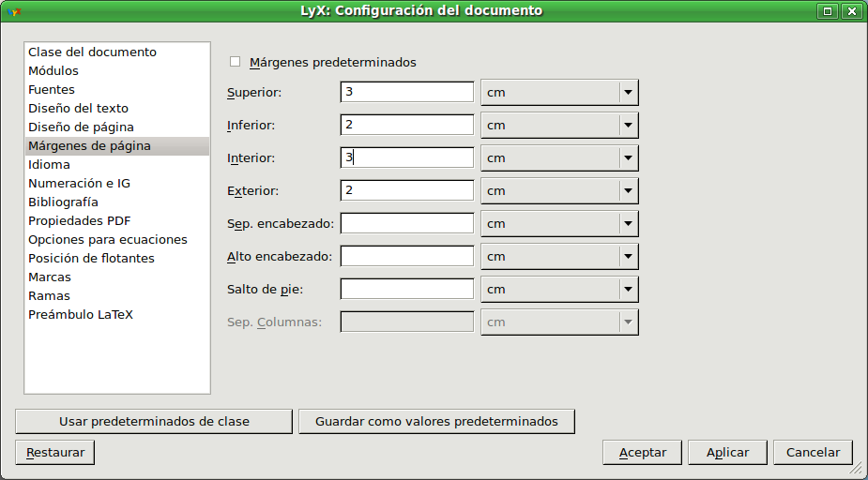Click the Restaurar button
Viewport: 868px width, 480px height.
point(55,453)
